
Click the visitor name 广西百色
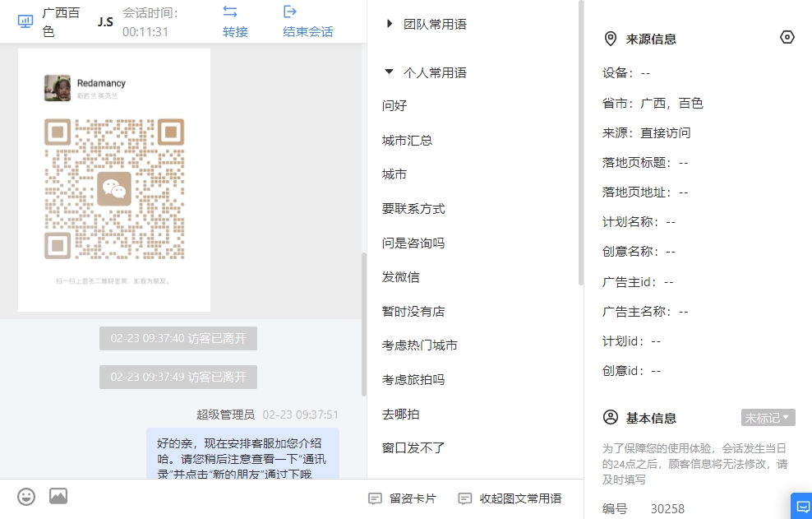61,21
